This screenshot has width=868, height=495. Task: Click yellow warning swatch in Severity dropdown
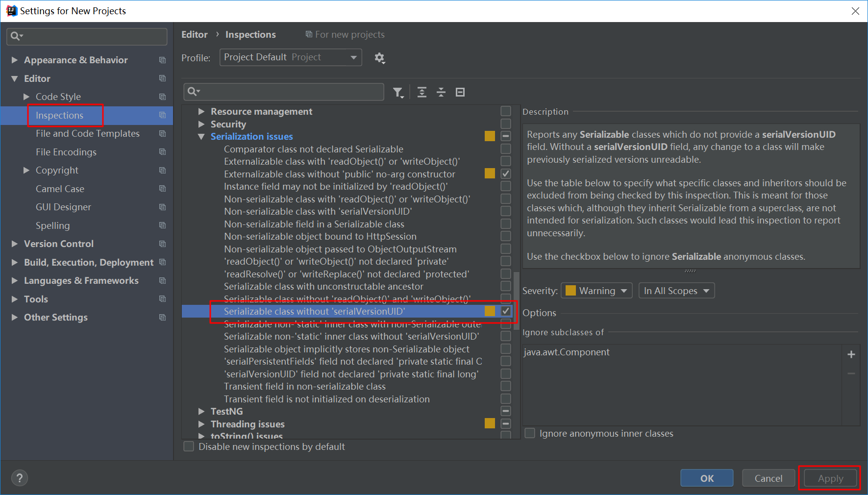(570, 291)
